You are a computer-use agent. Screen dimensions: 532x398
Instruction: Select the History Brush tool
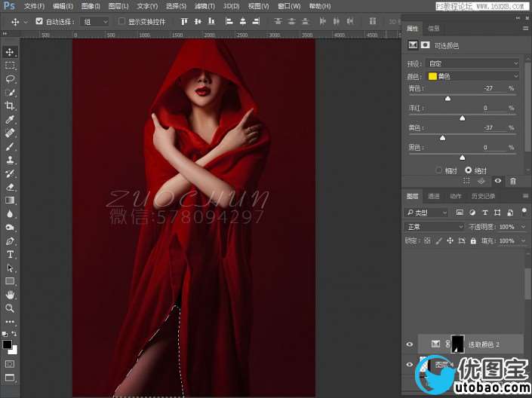pos(10,173)
